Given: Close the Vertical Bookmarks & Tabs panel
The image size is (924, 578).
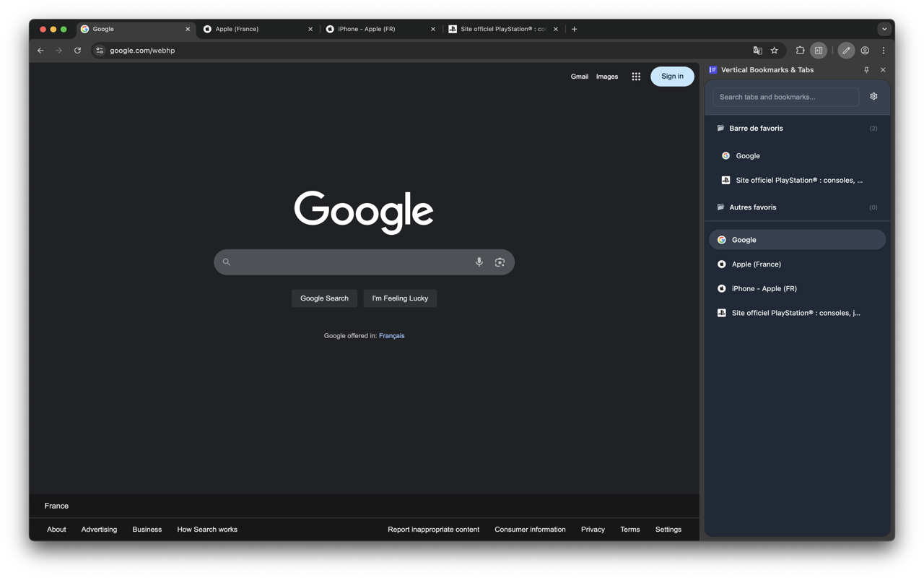Looking at the screenshot, I should point(883,70).
